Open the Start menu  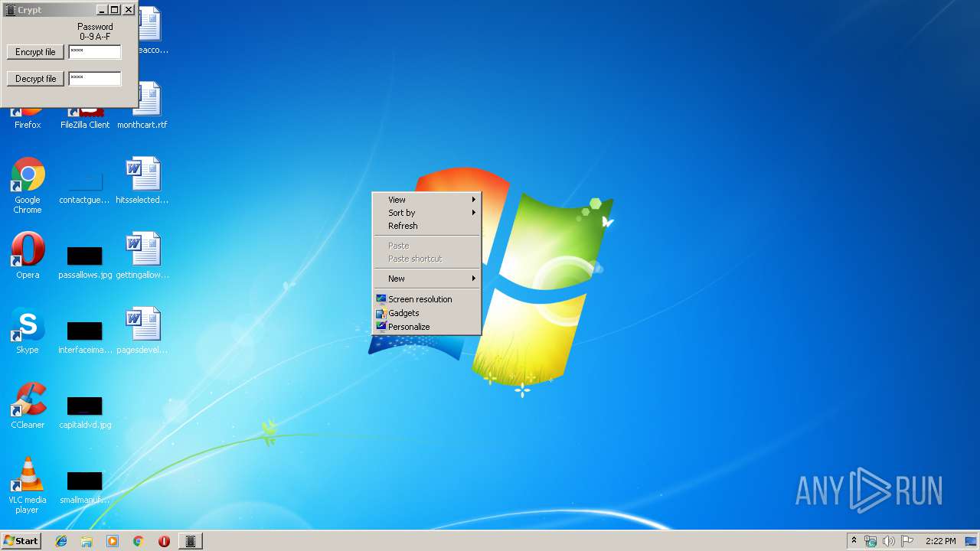[21, 541]
